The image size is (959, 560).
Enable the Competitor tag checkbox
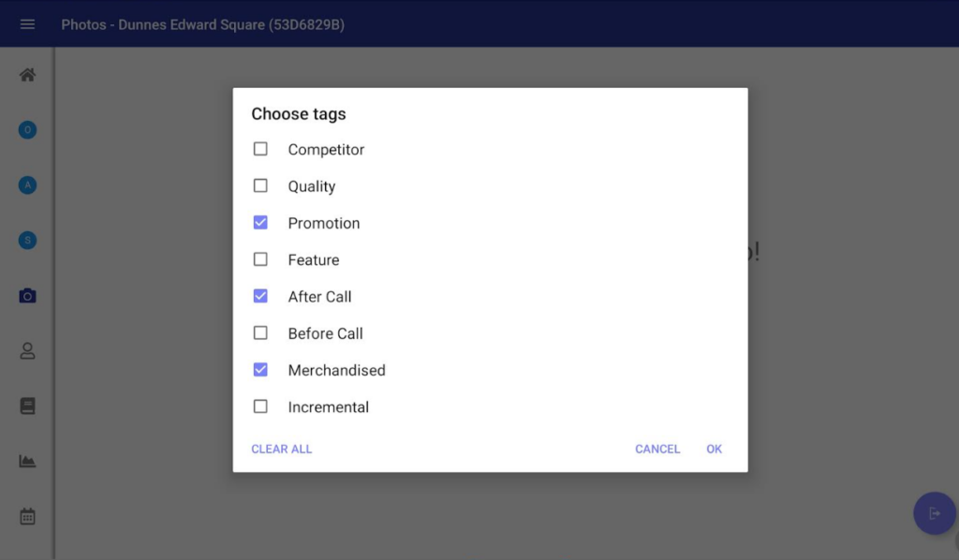click(x=260, y=149)
